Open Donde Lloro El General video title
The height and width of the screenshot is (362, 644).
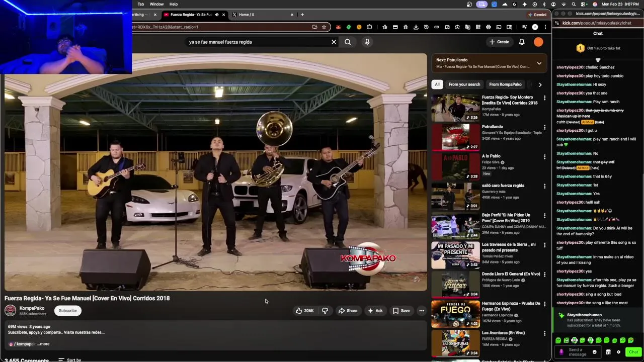coord(511,274)
